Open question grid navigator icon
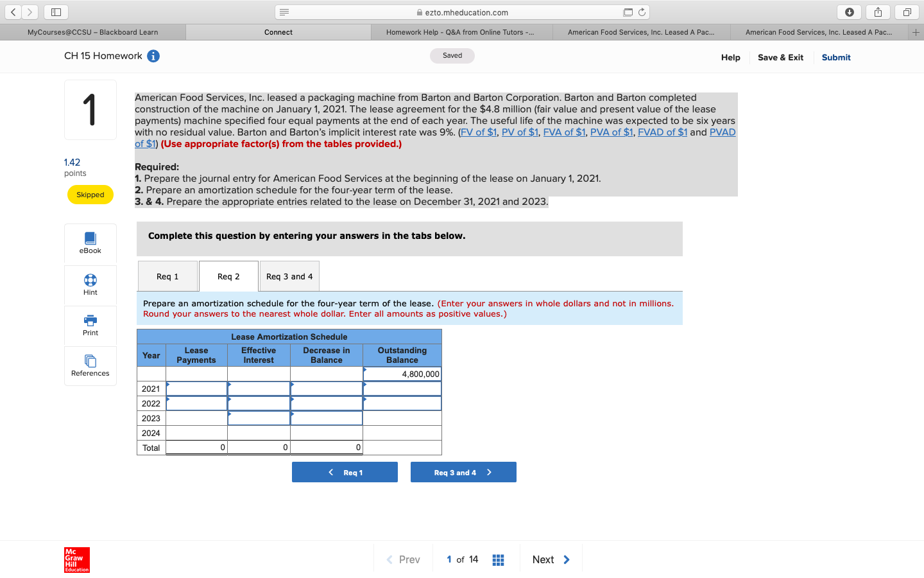Image resolution: width=924 pixels, height=578 pixels. 498,560
